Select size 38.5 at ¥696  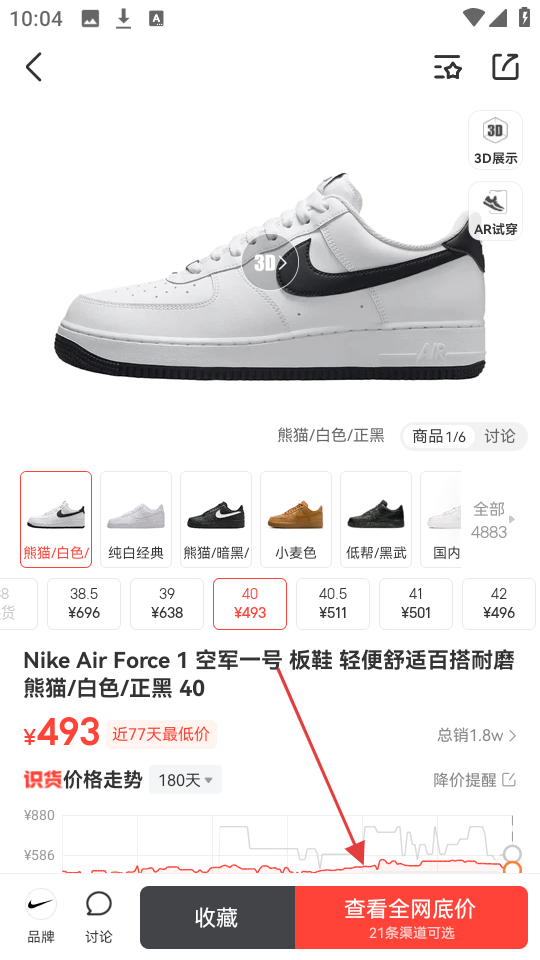84,604
